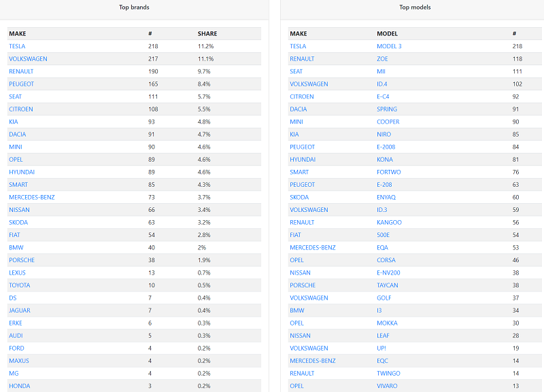
Task: Select the MERCEDES-BENZ brand in Top brands
Action: [x=32, y=197]
